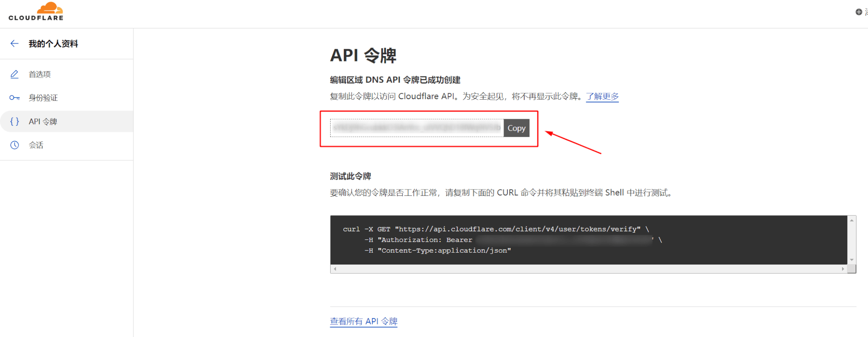Open the 首选项 sidebar item
868x337 pixels.
point(40,74)
